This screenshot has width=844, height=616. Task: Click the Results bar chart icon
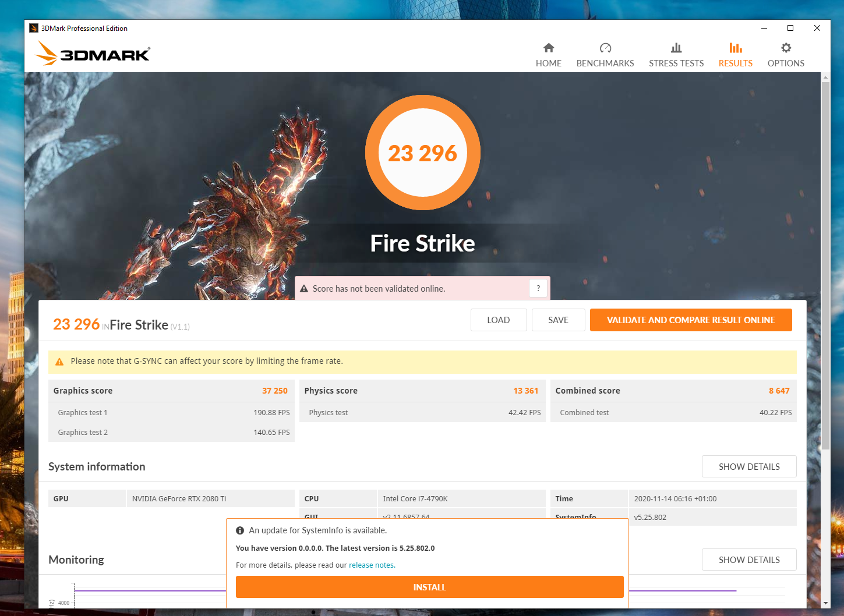pyautogui.click(x=736, y=48)
